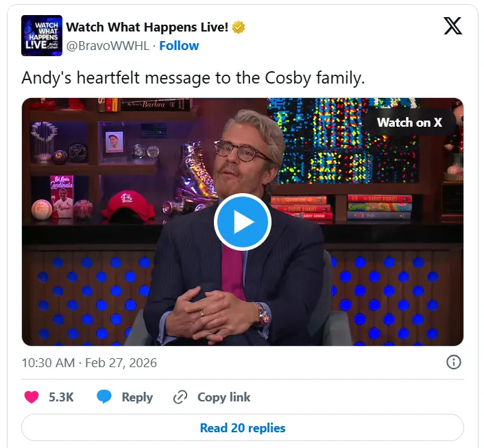Open the Watch What Happens Live! display name

tap(147, 27)
